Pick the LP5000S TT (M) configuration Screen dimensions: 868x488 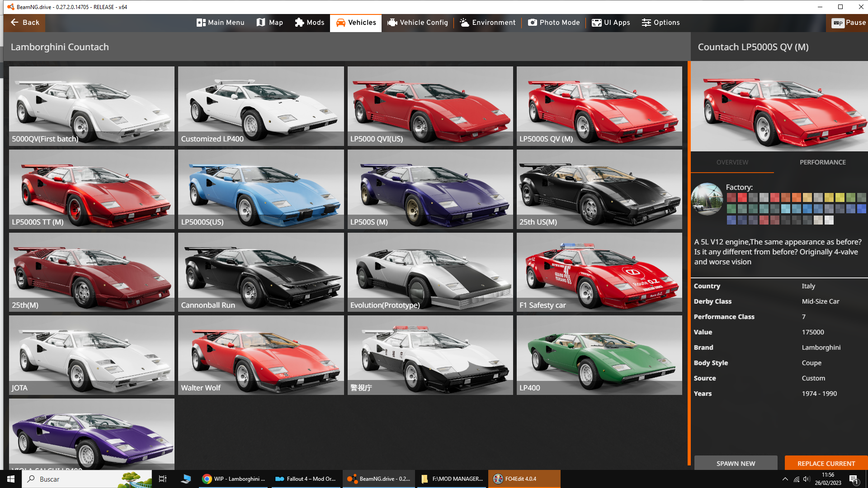(x=92, y=189)
